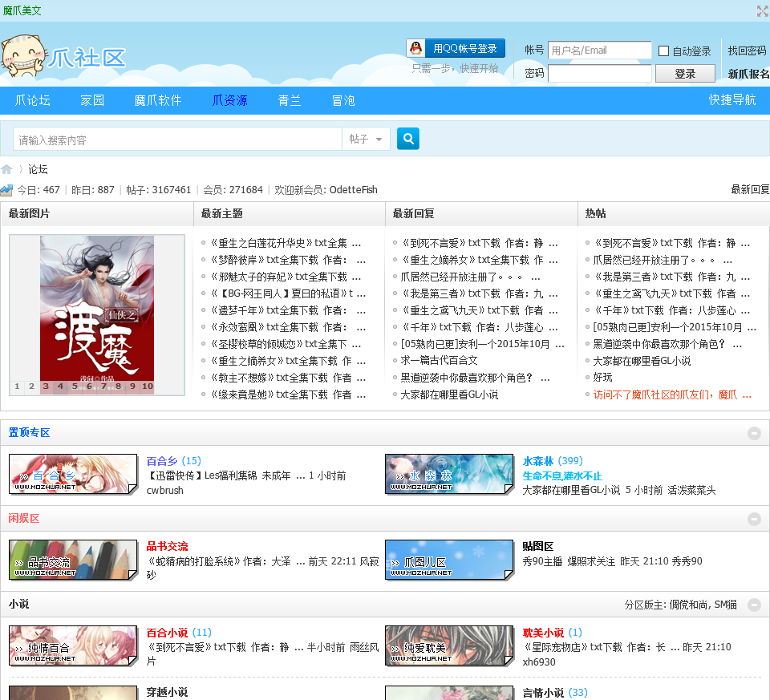This screenshot has width=770, height=700.
Task: Tick the 自动登录 checkbox
Action: (x=663, y=51)
